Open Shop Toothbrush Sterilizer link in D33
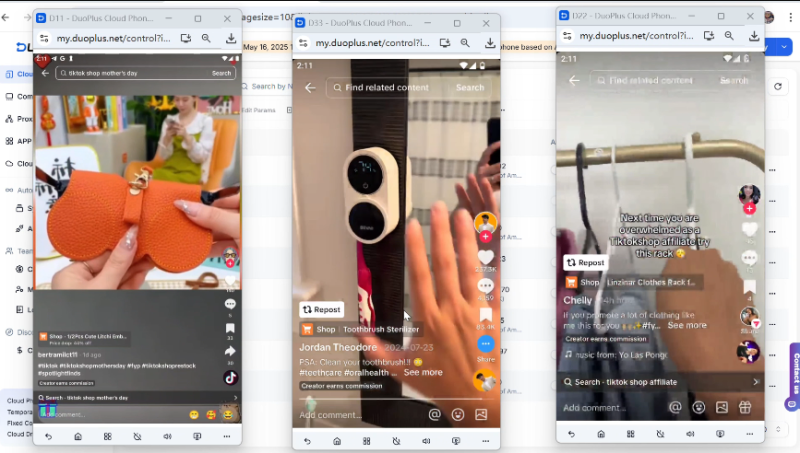This screenshot has width=800, height=453. point(362,330)
